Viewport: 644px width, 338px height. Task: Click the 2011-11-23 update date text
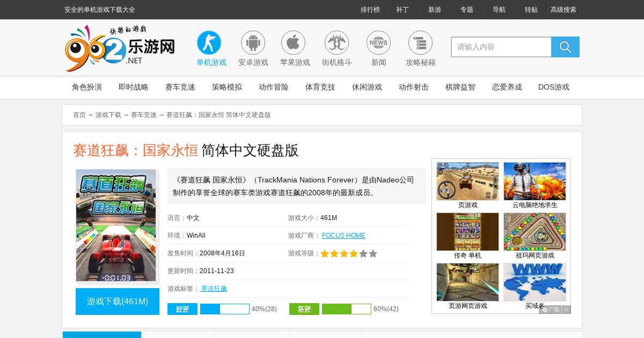(x=217, y=271)
